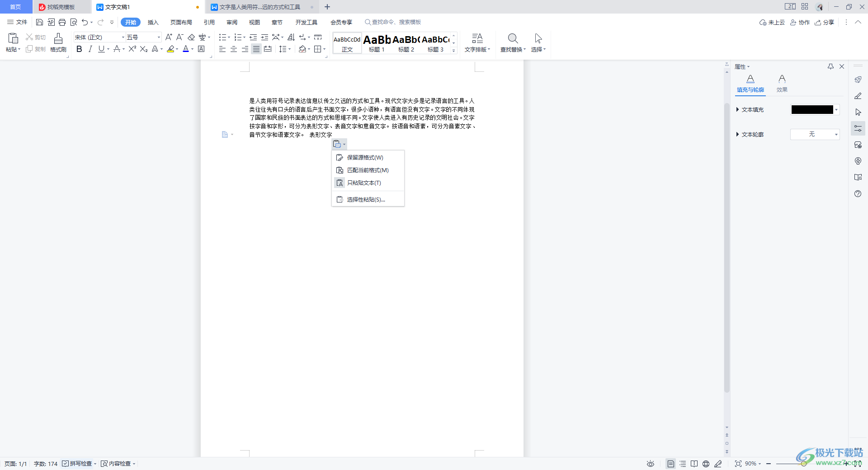Click the Borders grid icon
Viewport: 868px width, 470px height.
pyautogui.click(x=318, y=49)
